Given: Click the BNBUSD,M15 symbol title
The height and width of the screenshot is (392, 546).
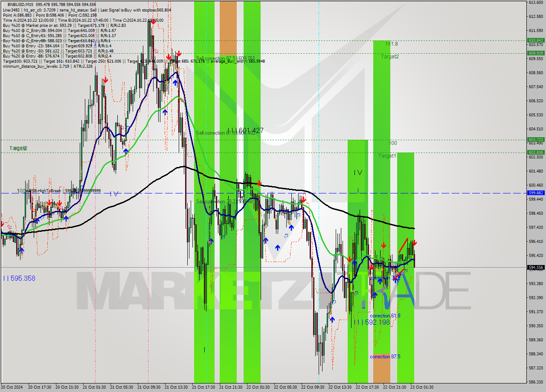Looking at the screenshot, I should tap(21, 4).
